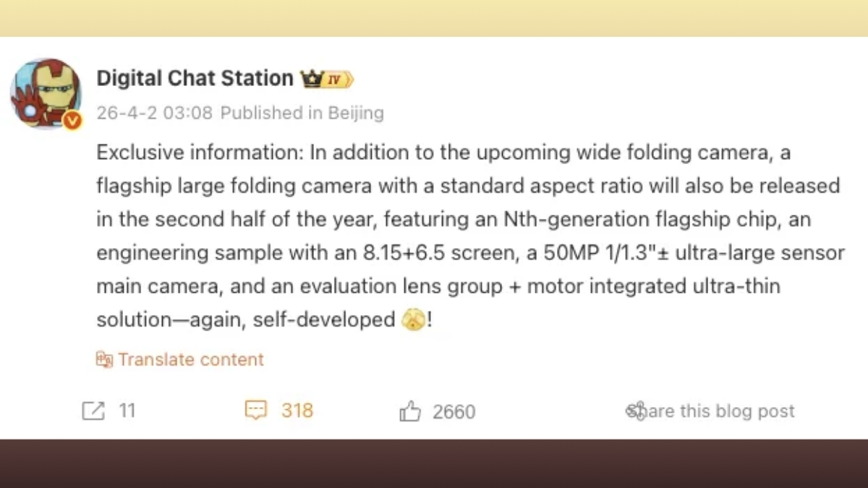
Task: Click the Translate content link
Action: [191, 359]
